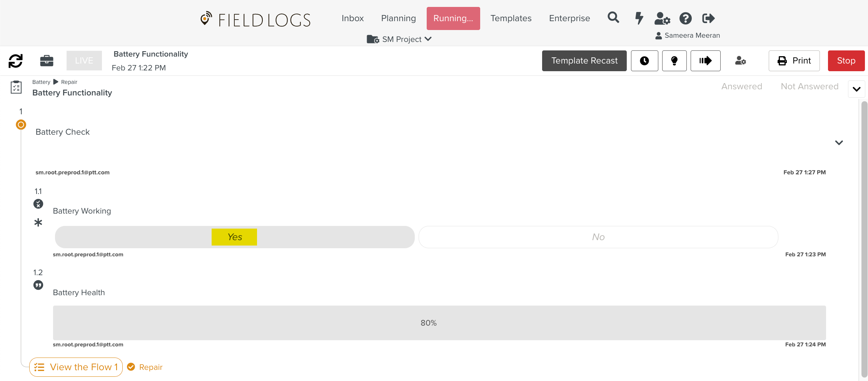Open the help question mark icon
868x381 pixels.
pos(685,18)
